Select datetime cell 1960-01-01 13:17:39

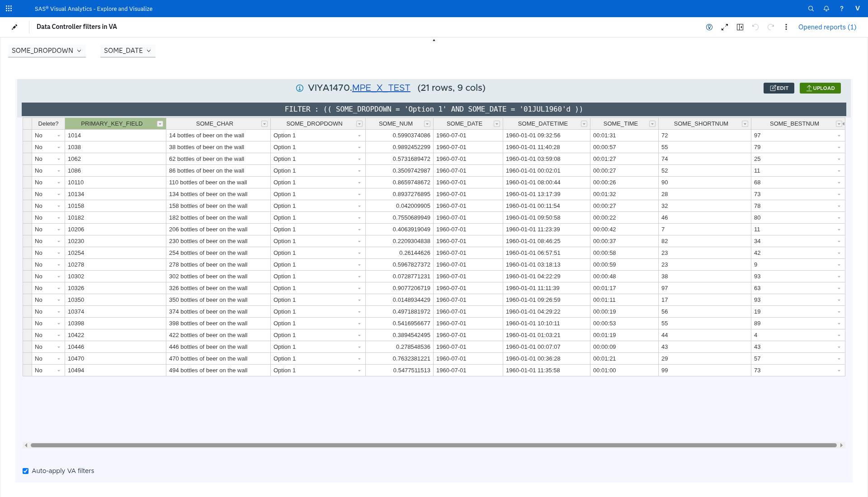click(x=546, y=194)
